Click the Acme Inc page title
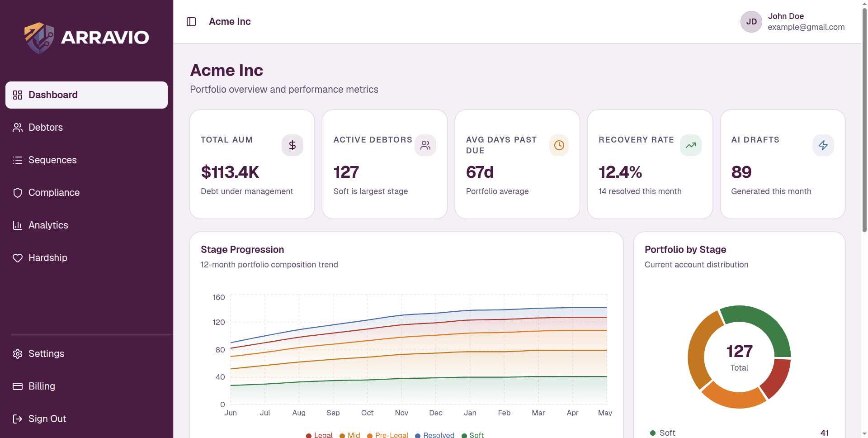 (x=226, y=71)
